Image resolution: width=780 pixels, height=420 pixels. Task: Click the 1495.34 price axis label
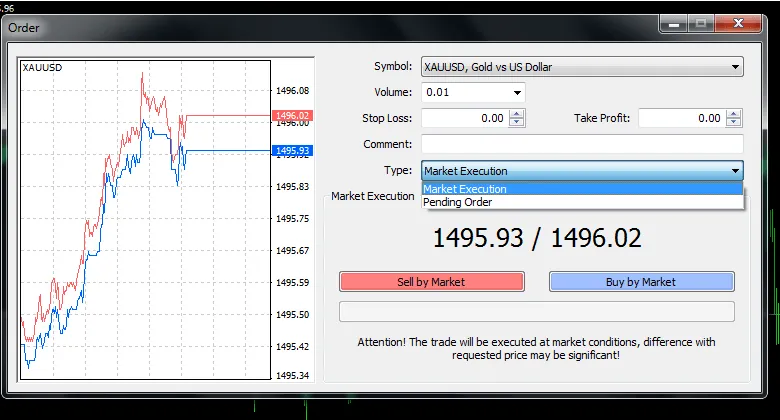(292, 375)
